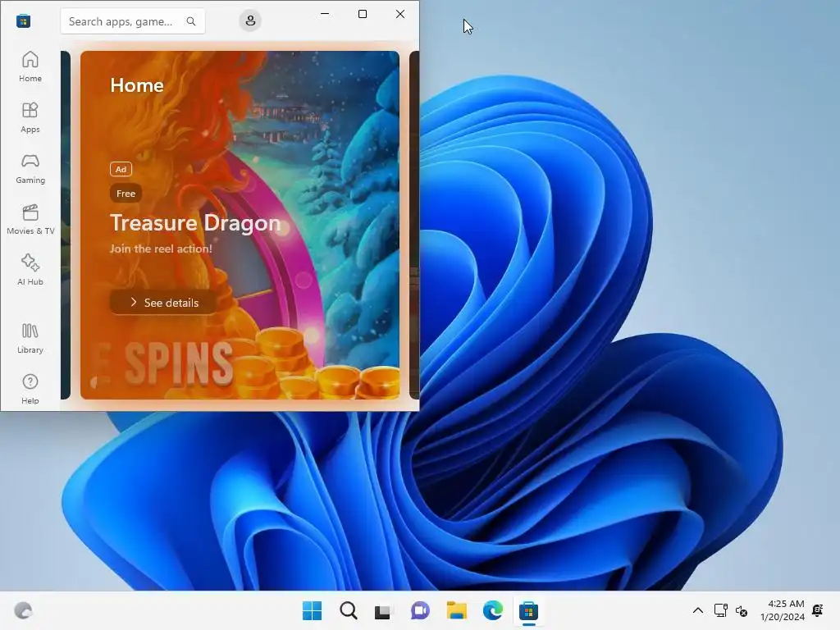The width and height of the screenshot is (840, 630).
Task: Click the Treasure Dragon title text
Action: pyautogui.click(x=195, y=223)
